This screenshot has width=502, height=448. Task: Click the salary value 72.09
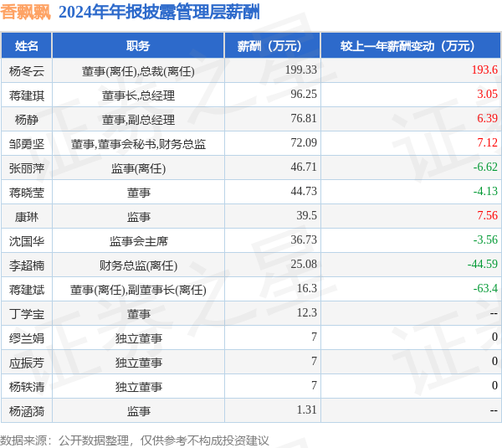pyautogui.click(x=304, y=143)
